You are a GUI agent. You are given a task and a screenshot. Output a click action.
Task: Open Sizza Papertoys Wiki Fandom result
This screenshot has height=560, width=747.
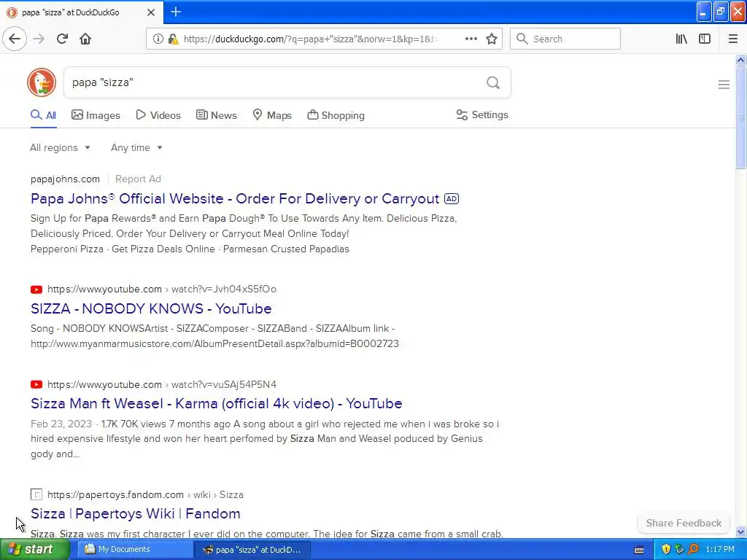point(135,513)
